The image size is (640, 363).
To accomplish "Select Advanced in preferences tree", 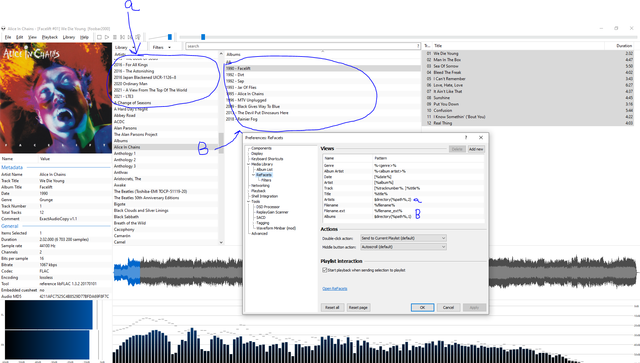I will [259, 233].
